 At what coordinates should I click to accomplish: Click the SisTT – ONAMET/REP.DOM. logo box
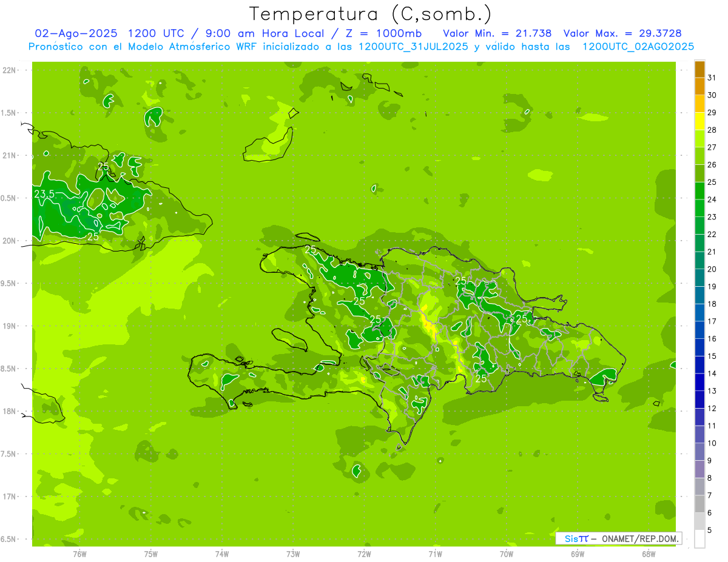coord(618,538)
